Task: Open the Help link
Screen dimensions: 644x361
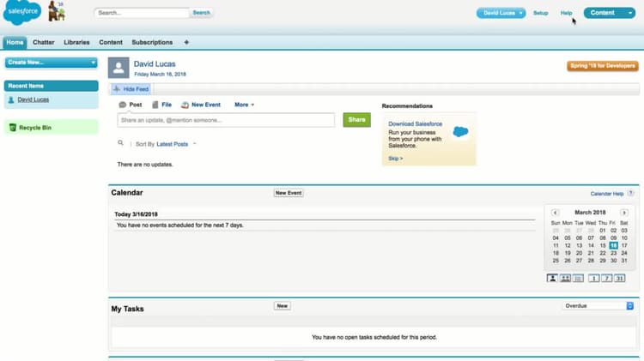Action: pyautogui.click(x=566, y=13)
